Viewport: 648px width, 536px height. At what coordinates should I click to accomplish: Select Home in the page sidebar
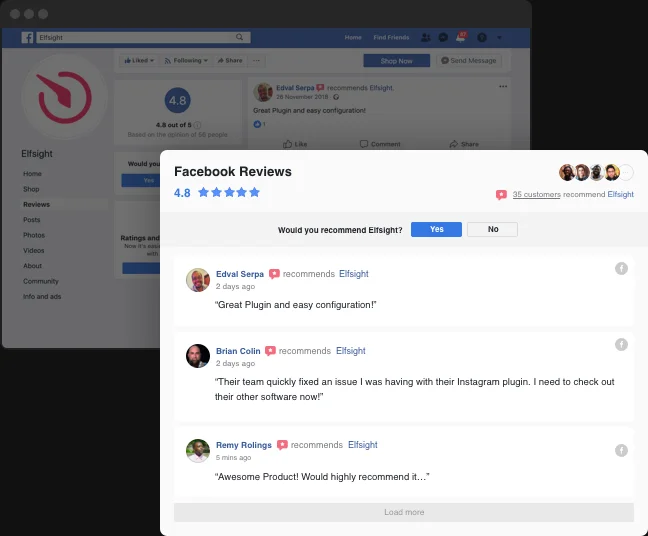32,174
